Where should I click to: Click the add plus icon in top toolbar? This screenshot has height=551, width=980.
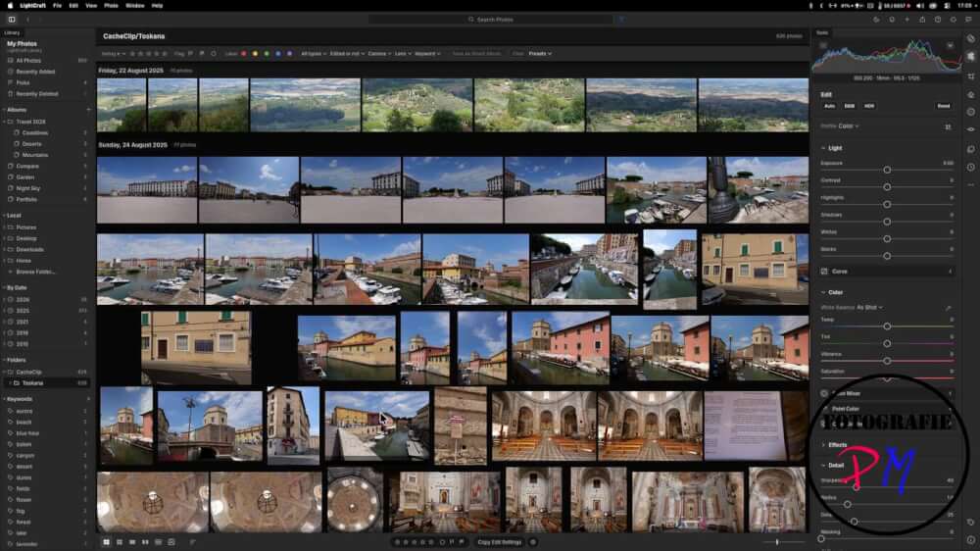coord(906,20)
